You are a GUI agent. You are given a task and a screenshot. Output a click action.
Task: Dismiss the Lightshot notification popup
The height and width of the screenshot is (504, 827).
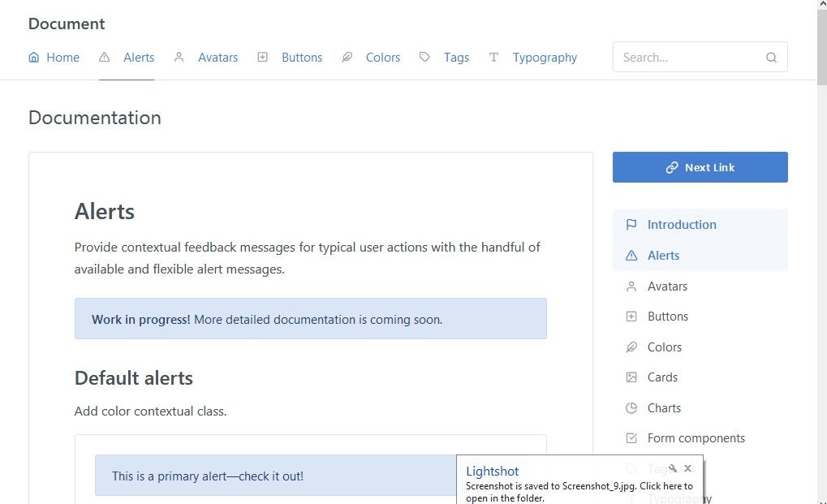pos(687,468)
